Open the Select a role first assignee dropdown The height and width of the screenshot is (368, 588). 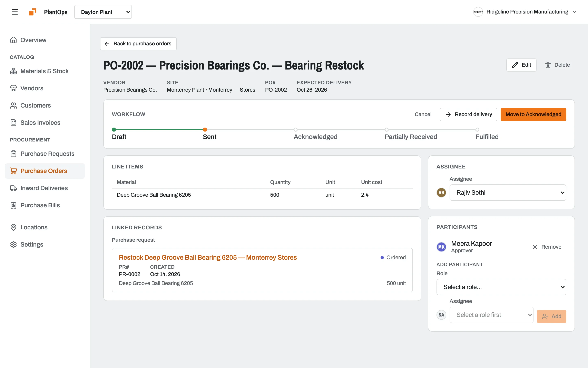point(491,315)
